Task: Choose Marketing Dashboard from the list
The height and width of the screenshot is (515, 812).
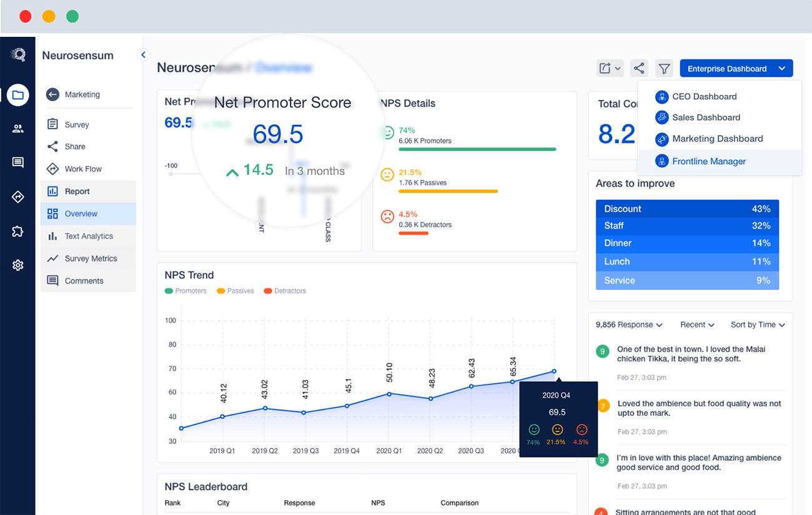Action: [x=720, y=139]
